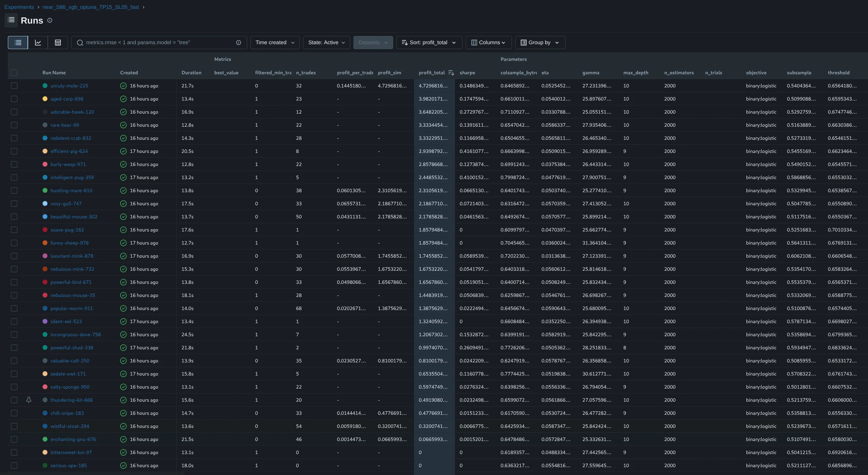Check the adorable-hawk-120 row checkbox
The width and height of the screenshot is (868, 475).
coord(14,112)
